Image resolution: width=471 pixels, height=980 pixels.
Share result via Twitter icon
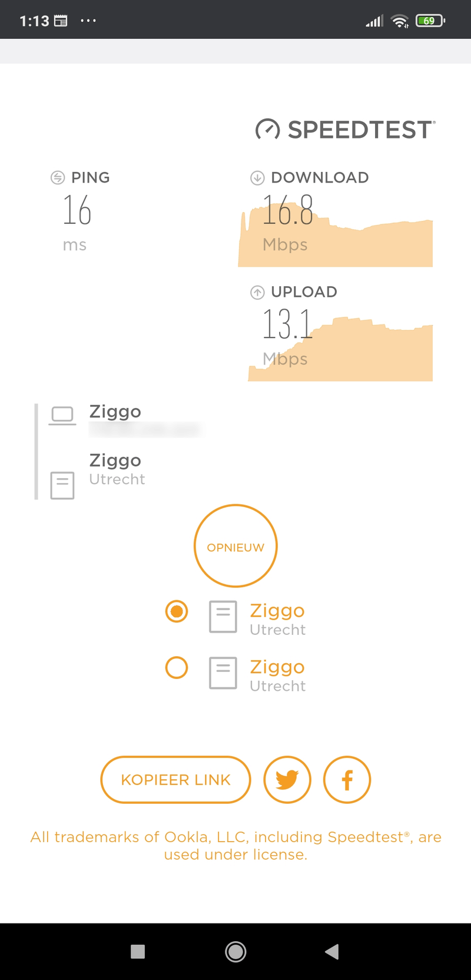pyautogui.click(x=287, y=780)
